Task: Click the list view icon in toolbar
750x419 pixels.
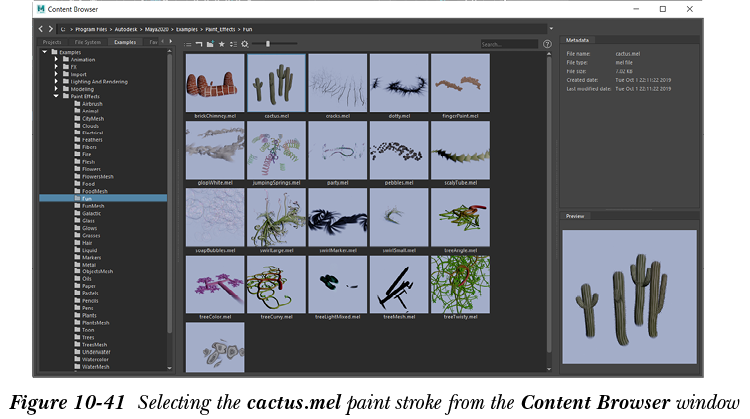Action: [188, 44]
